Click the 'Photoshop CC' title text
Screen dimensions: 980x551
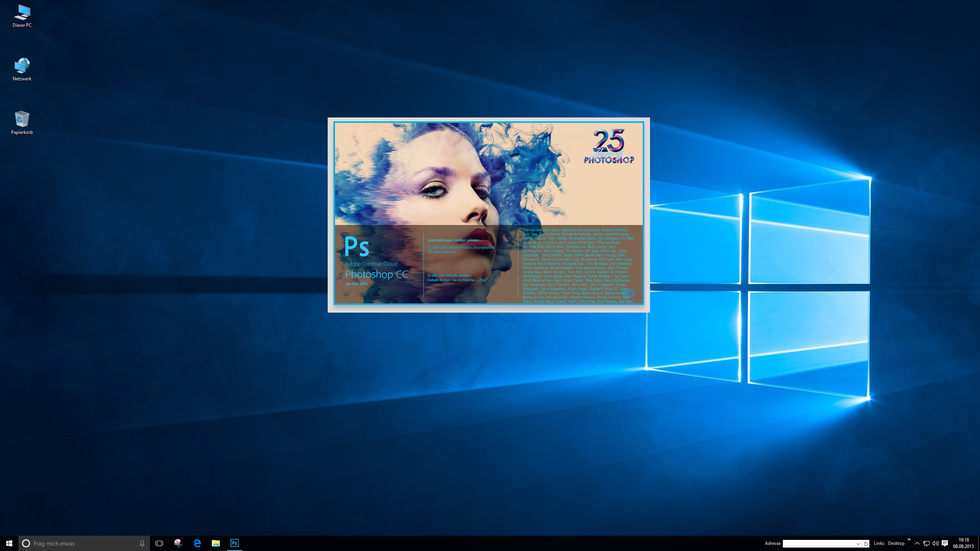tap(377, 274)
